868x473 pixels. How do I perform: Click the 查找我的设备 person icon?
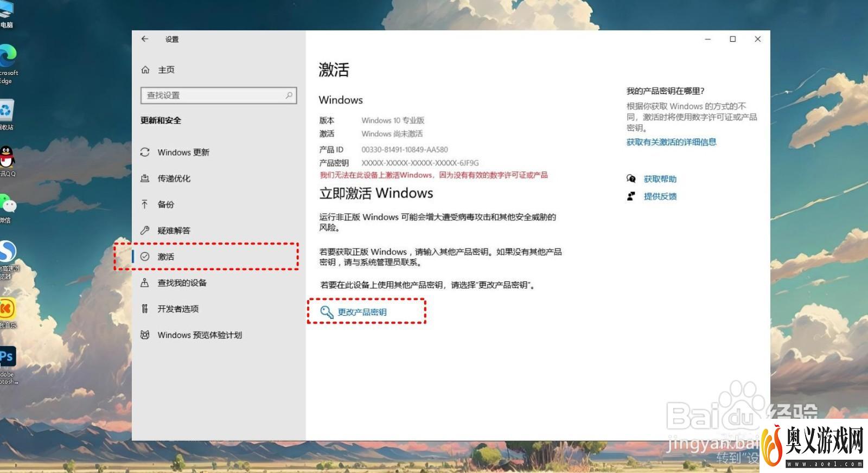pyautogui.click(x=145, y=283)
